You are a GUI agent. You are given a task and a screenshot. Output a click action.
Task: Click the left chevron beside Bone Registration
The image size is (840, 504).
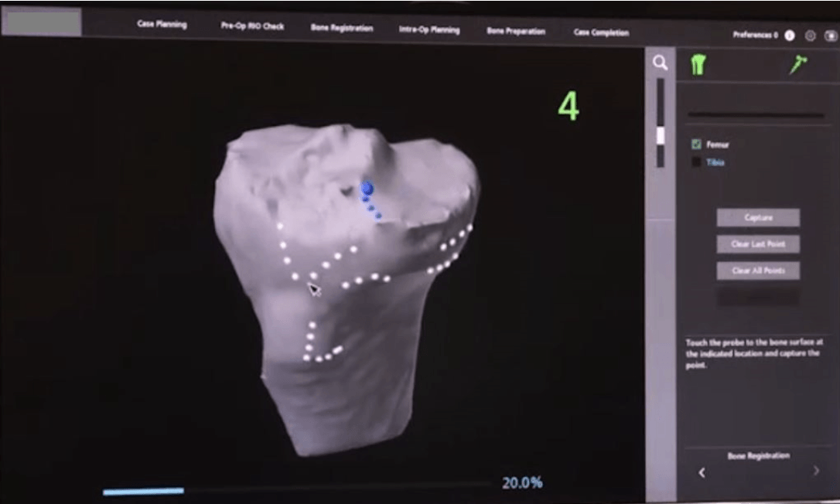click(702, 470)
